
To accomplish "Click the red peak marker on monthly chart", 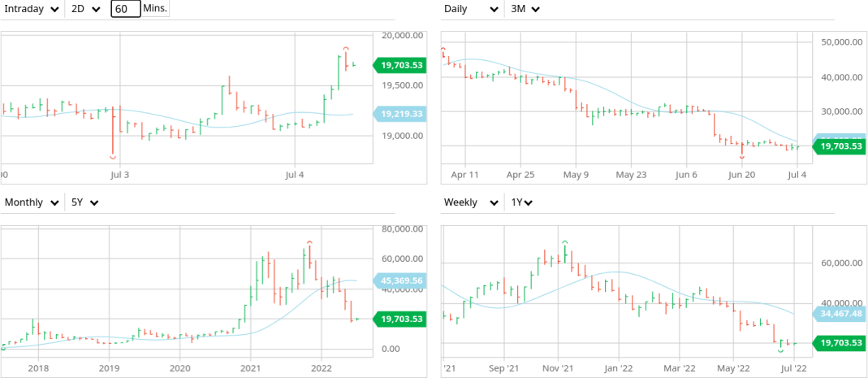I will point(309,242).
